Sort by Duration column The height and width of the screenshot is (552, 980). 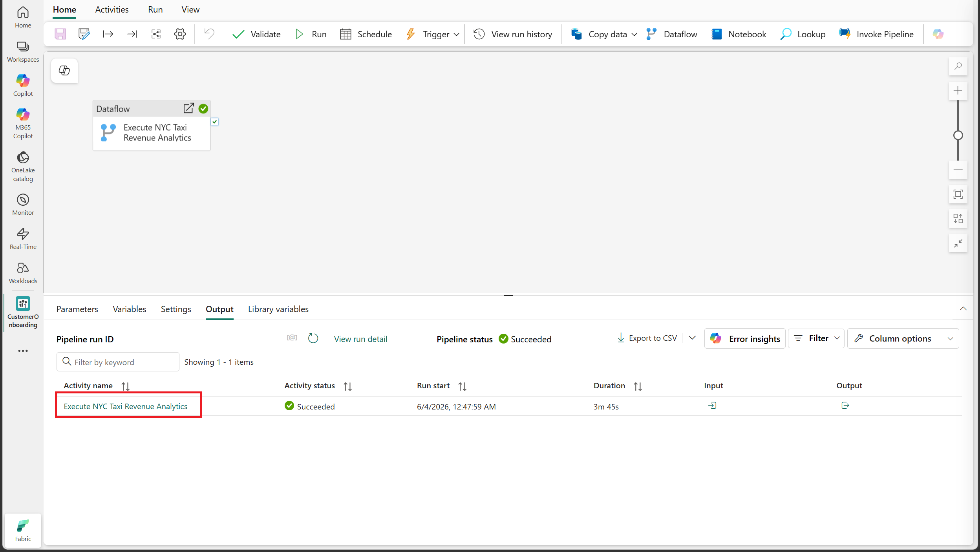pyautogui.click(x=638, y=386)
